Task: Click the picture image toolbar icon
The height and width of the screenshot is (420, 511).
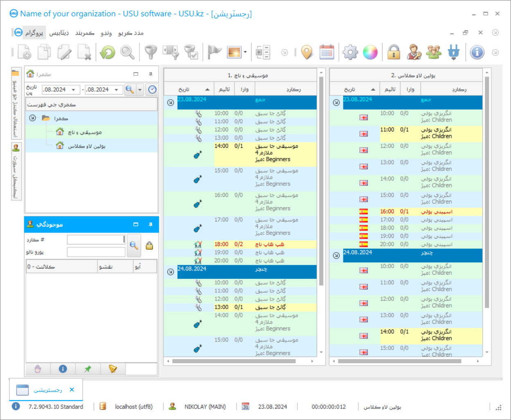Action: pos(234,52)
